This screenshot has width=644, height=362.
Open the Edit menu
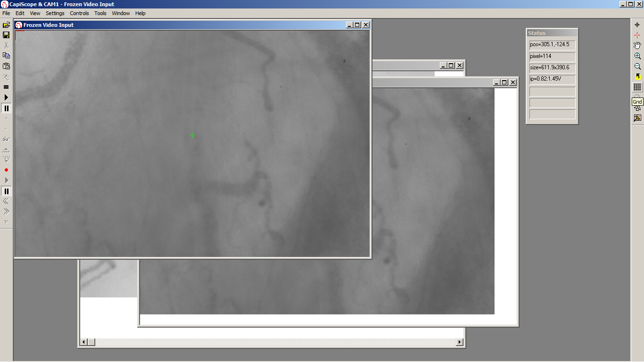coord(20,13)
